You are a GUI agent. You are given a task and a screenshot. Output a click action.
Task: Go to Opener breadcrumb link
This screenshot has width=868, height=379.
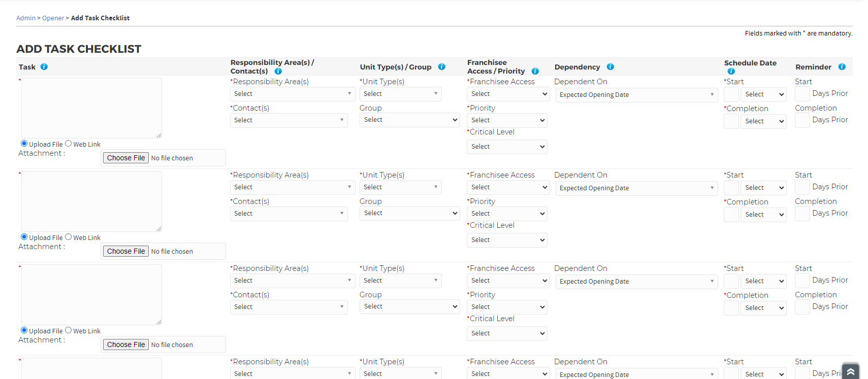tap(53, 18)
